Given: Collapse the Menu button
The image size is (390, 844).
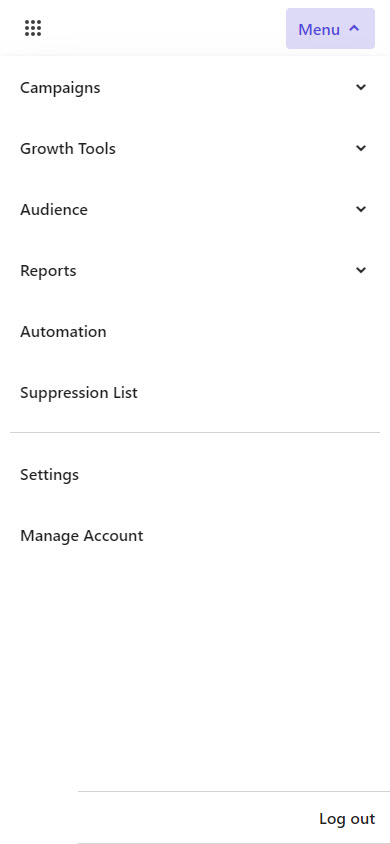Looking at the screenshot, I should [x=330, y=29].
